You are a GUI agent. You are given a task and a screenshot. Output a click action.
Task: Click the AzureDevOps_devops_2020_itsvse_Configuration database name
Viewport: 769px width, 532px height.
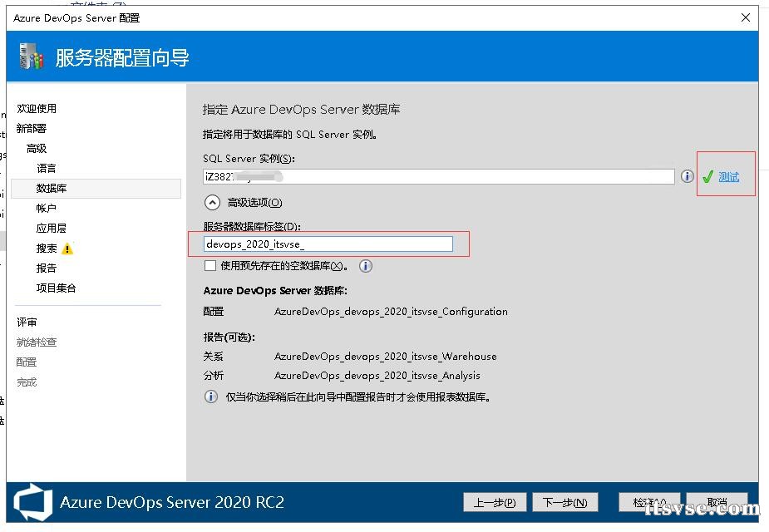point(391,312)
